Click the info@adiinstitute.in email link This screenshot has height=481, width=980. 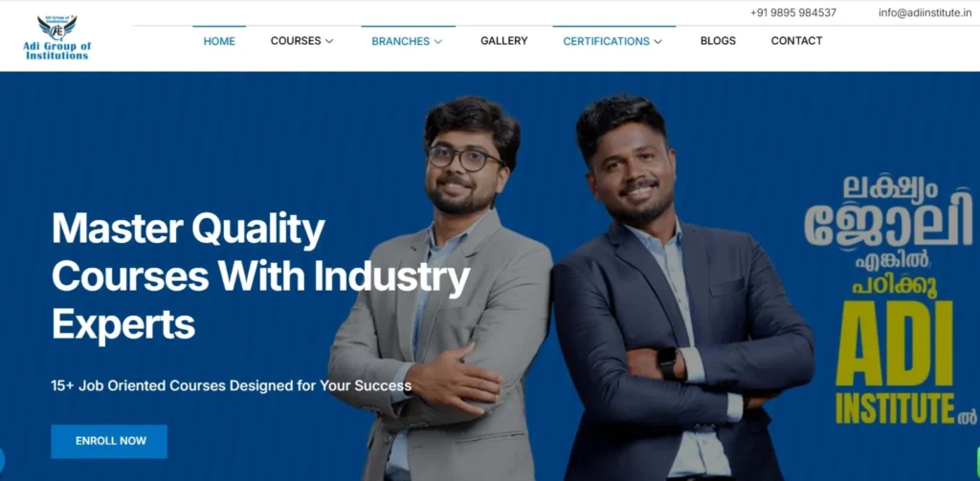click(925, 12)
